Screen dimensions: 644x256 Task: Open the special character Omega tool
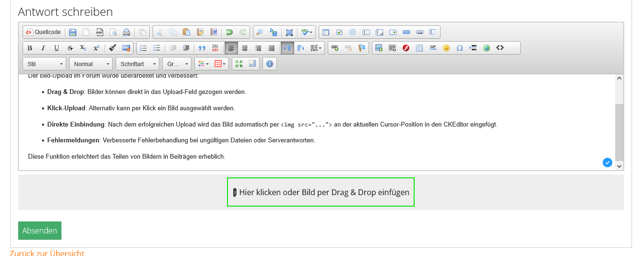click(x=460, y=48)
